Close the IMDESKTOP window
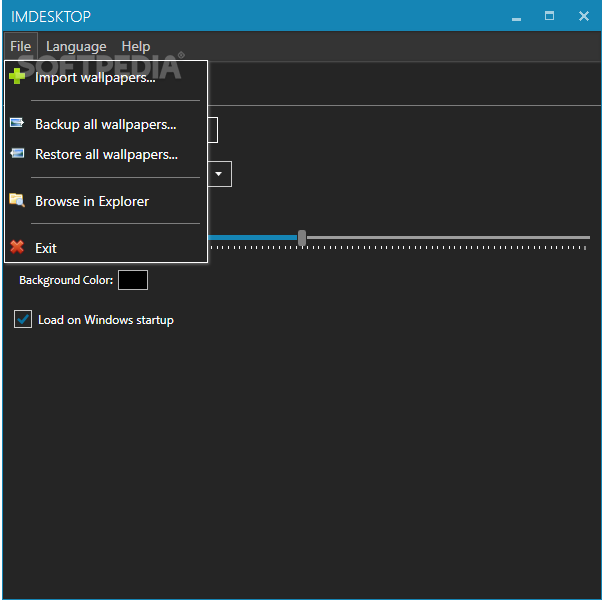 [584, 16]
